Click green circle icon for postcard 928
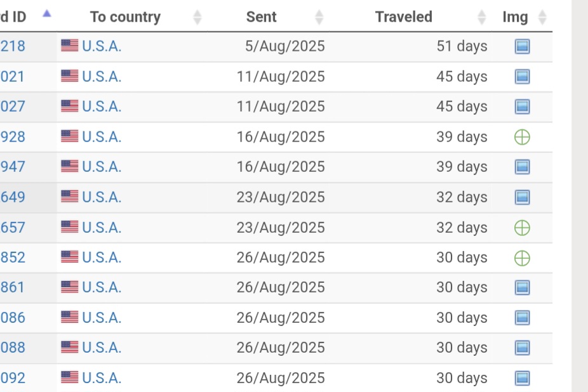588x392 pixels. click(x=522, y=137)
